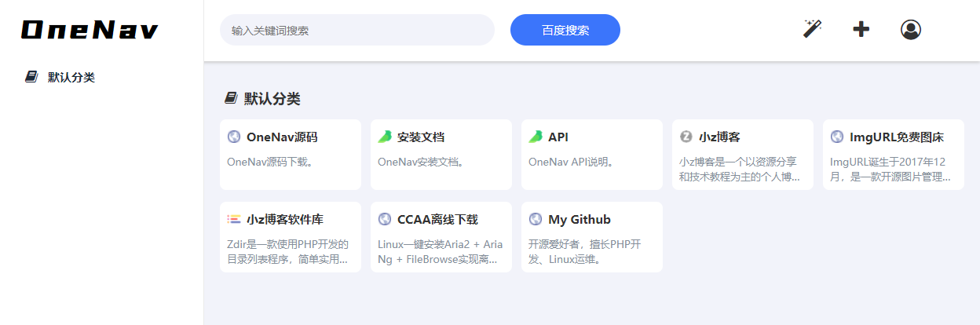This screenshot has width=980, height=325.
Task: Click description 'OneNav源码下载。'
Action: (x=270, y=162)
